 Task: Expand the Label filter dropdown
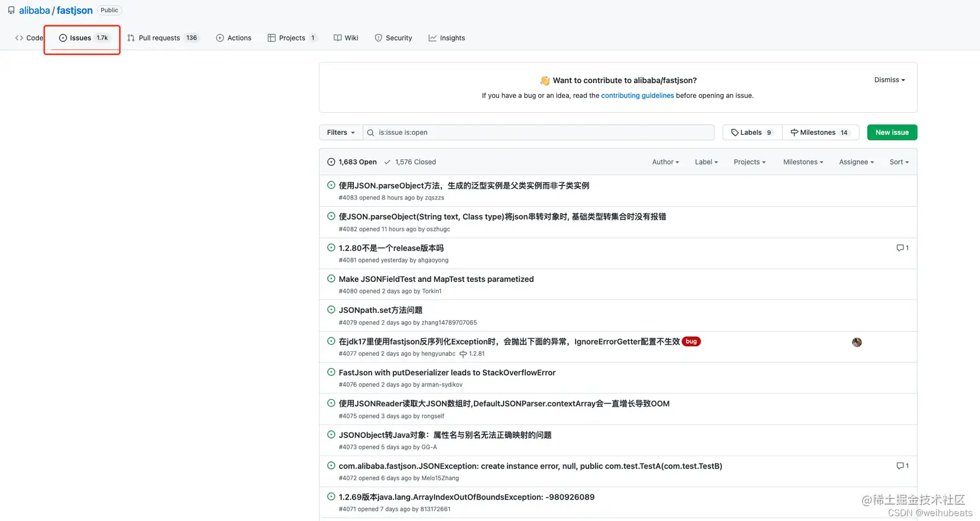pos(706,162)
